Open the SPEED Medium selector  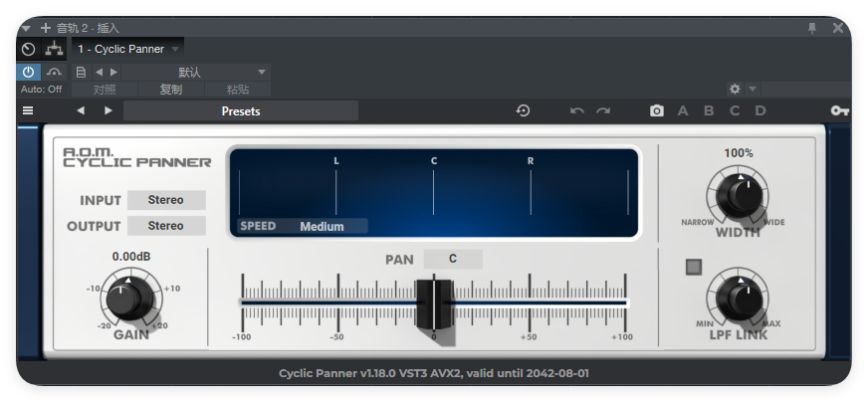pos(303,226)
